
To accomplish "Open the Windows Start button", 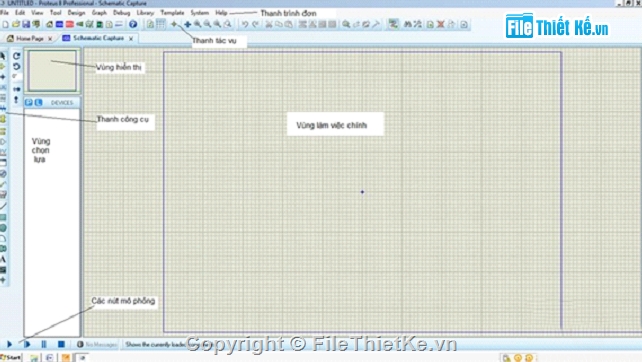I will pos(11,357).
